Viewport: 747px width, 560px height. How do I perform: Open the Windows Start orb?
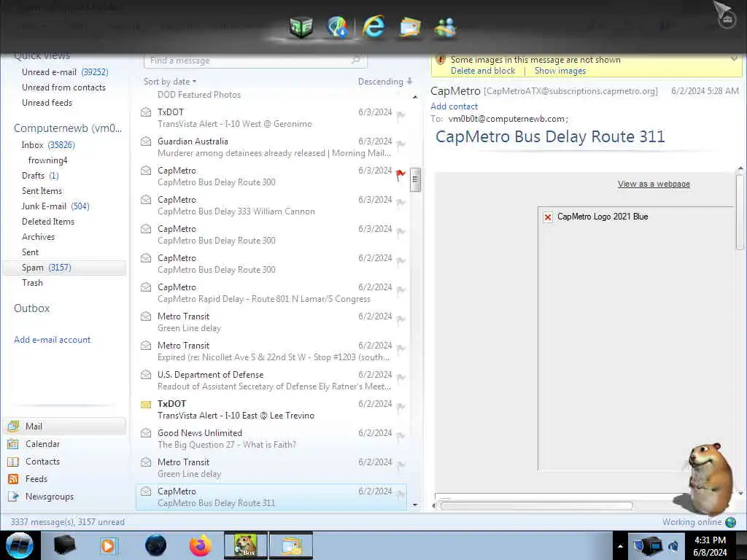point(20,545)
